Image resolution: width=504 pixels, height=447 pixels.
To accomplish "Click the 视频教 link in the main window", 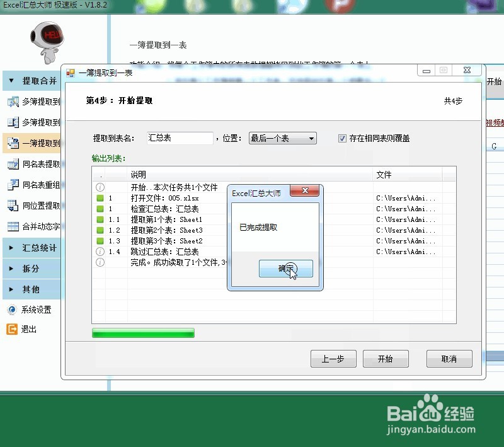I will (495, 123).
